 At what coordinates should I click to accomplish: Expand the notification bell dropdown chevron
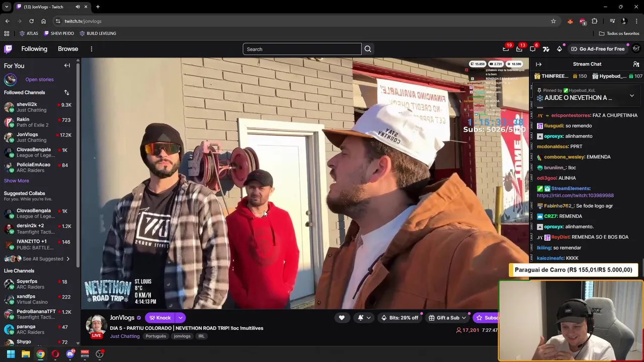369,318
